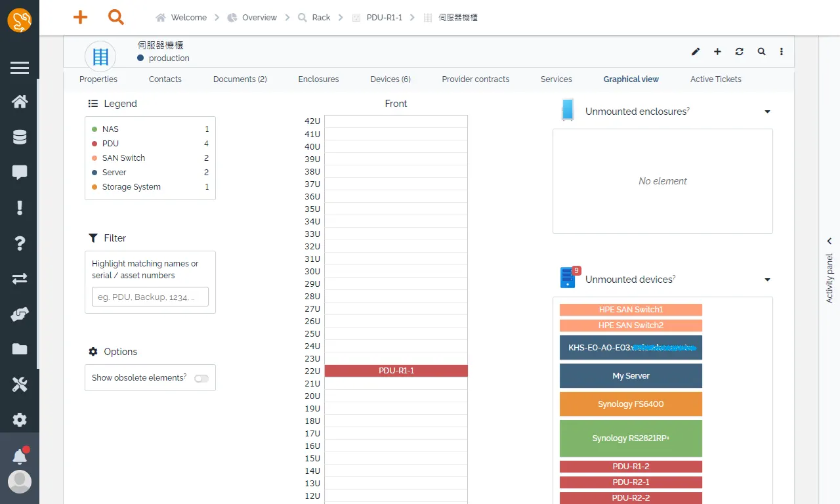Open the database configuration management icon

click(x=20, y=137)
